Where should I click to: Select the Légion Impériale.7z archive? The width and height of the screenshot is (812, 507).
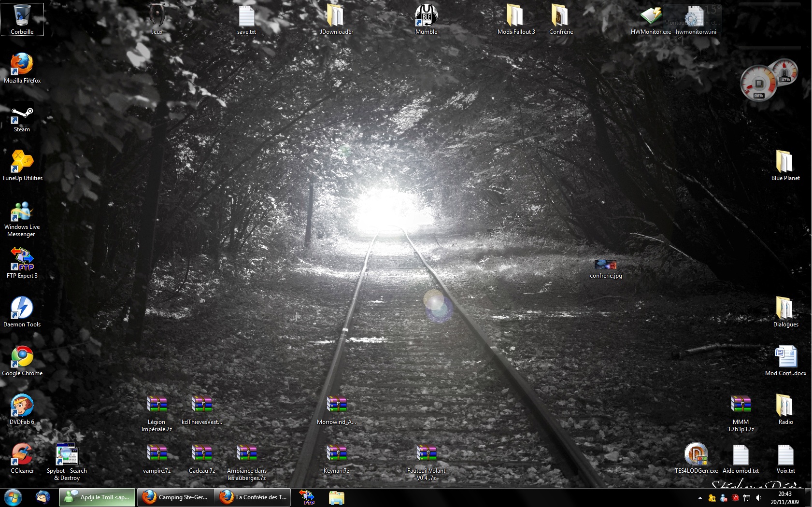click(157, 413)
